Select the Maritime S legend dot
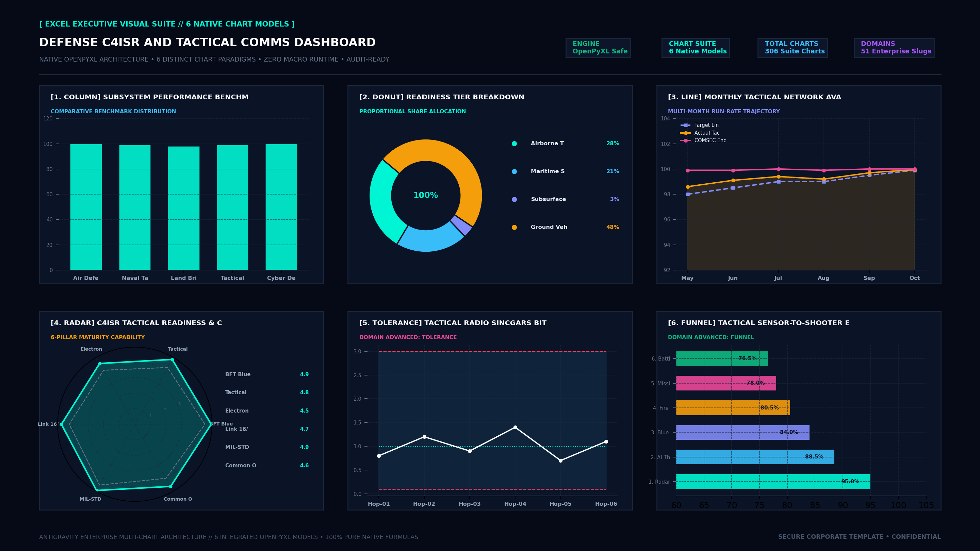980x551 pixels. (514, 171)
